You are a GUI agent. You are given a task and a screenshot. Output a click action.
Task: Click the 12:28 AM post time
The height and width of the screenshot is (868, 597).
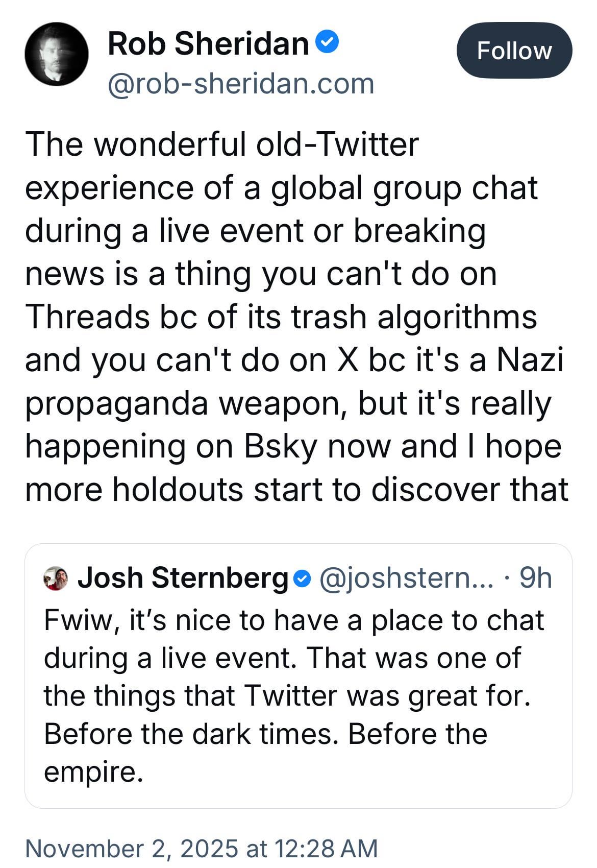[326, 848]
